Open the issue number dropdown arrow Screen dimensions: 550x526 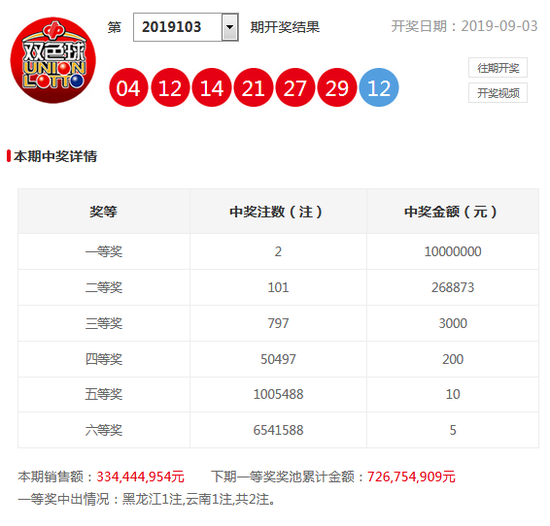230,27
